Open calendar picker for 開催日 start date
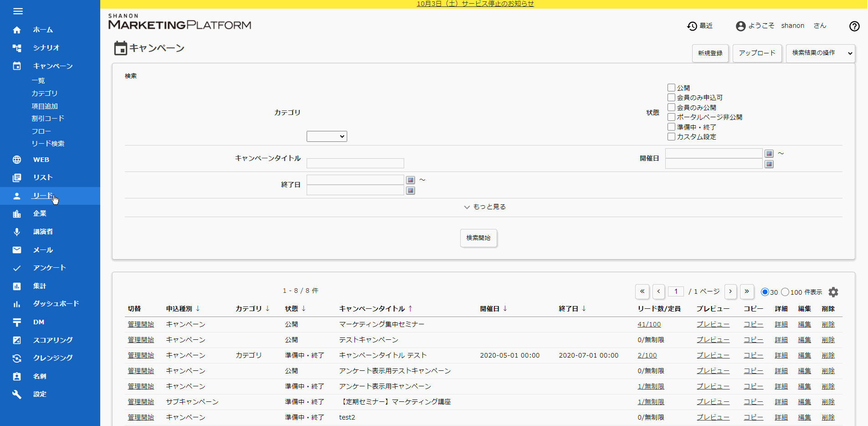This screenshot has width=868, height=426. point(769,154)
